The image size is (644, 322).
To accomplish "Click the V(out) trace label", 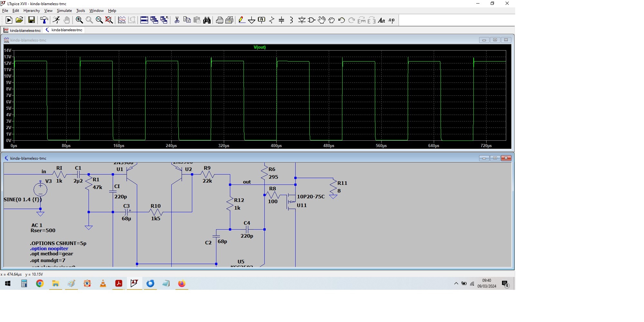I will click(x=260, y=47).
